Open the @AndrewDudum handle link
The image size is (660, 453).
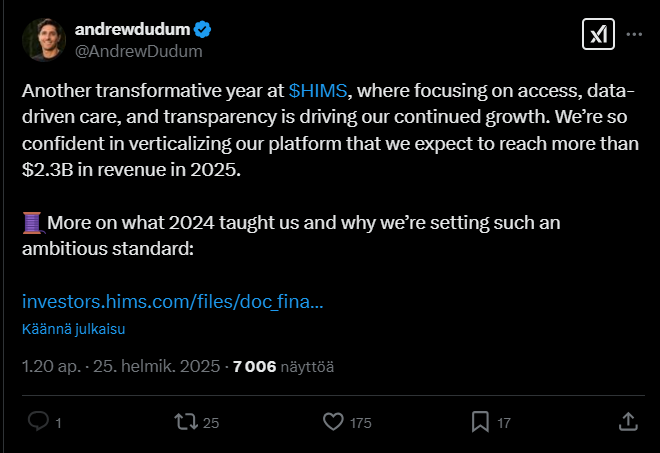click(139, 51)
